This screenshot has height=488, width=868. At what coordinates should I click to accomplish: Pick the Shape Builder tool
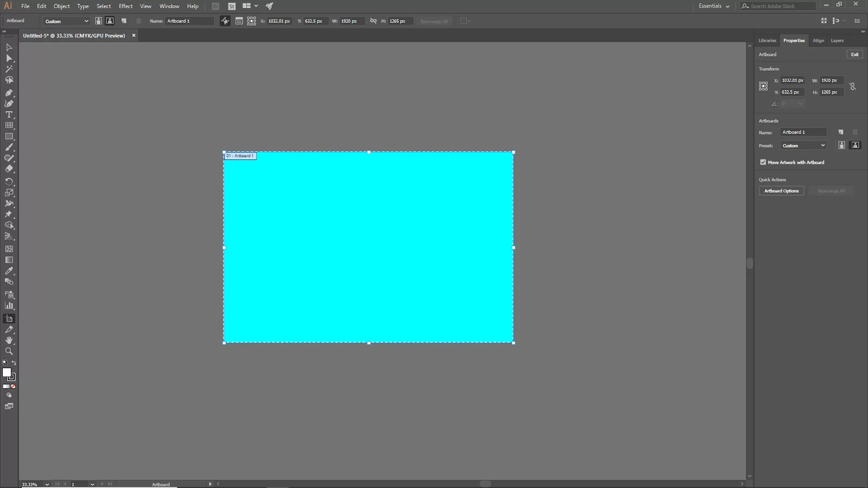click(x=9, y=225)
